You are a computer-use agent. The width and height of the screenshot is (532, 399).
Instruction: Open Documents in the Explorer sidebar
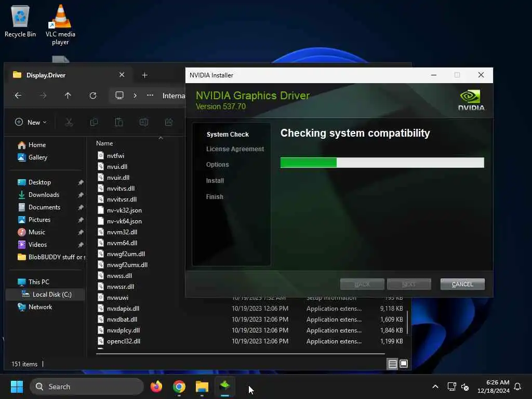45,207
